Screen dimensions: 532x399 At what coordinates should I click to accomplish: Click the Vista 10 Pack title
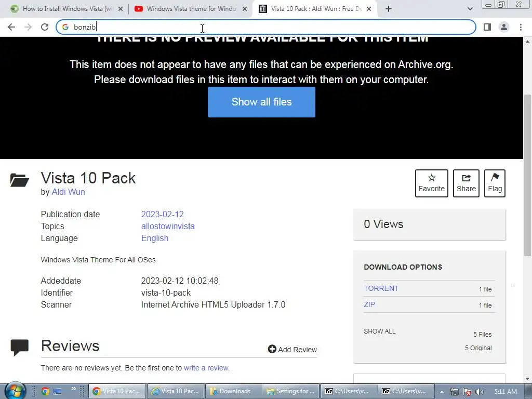(88, 178)
